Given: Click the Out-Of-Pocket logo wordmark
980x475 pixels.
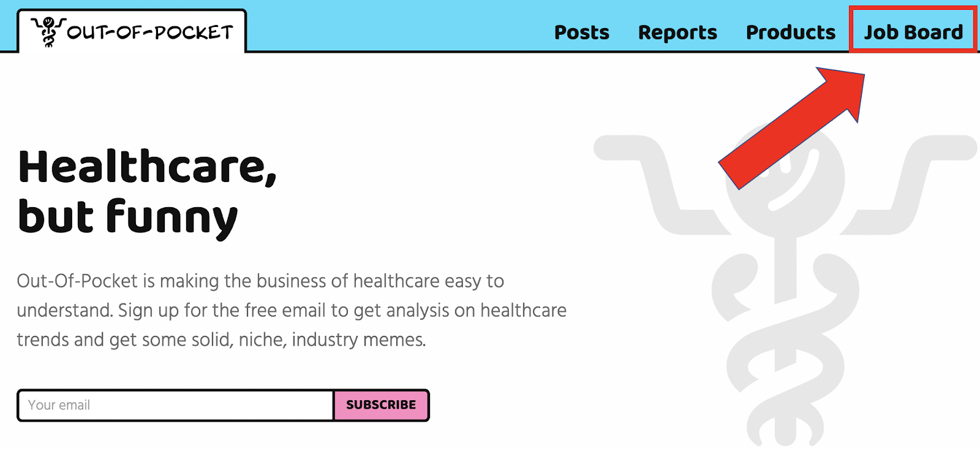Looking at the screenshot, I should [x=150, y=32].
